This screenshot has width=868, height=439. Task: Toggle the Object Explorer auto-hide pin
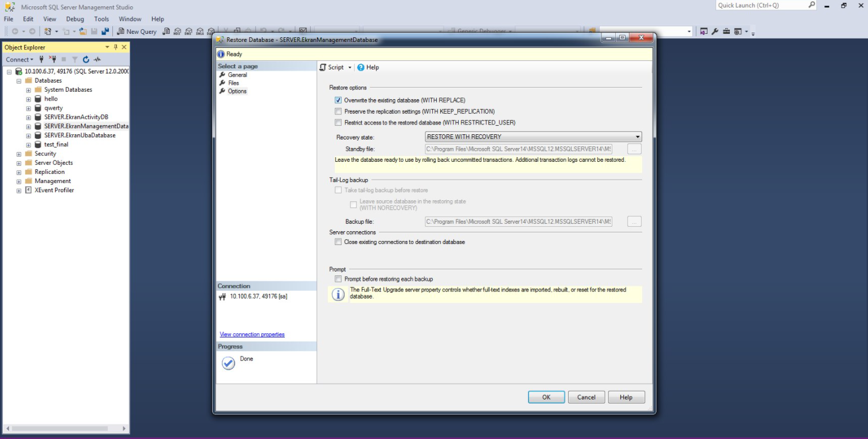coord(116,47)
